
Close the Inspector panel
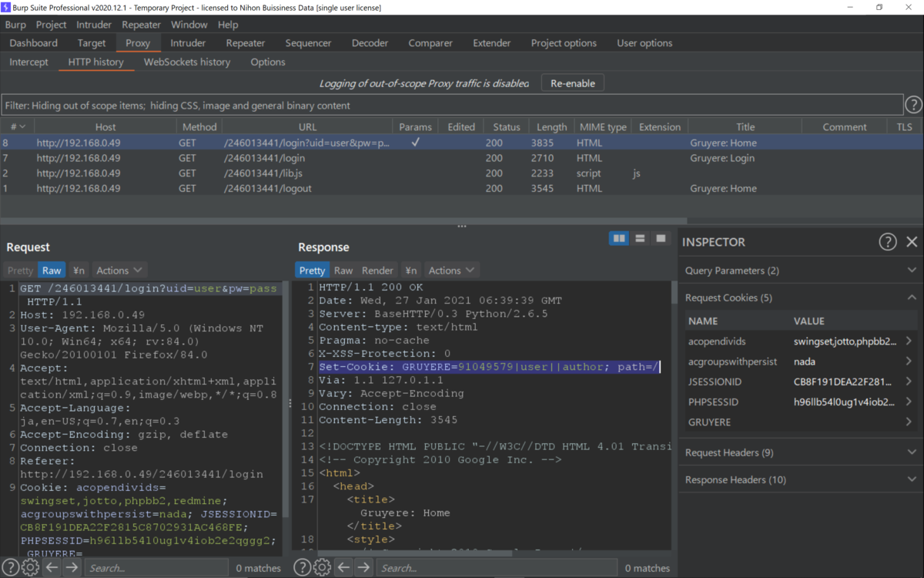912,242
